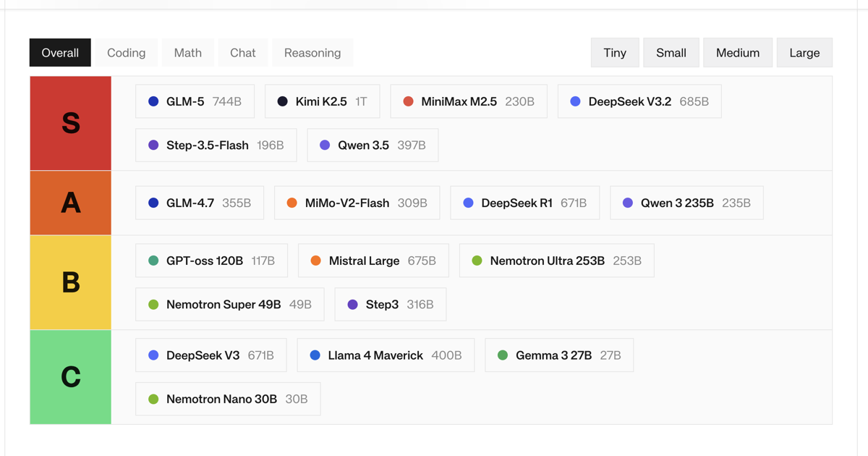Viewport: 868px width, 456px height.
Task: Click the GLM-5 blue dot icon
Action: tap(153, 102)
